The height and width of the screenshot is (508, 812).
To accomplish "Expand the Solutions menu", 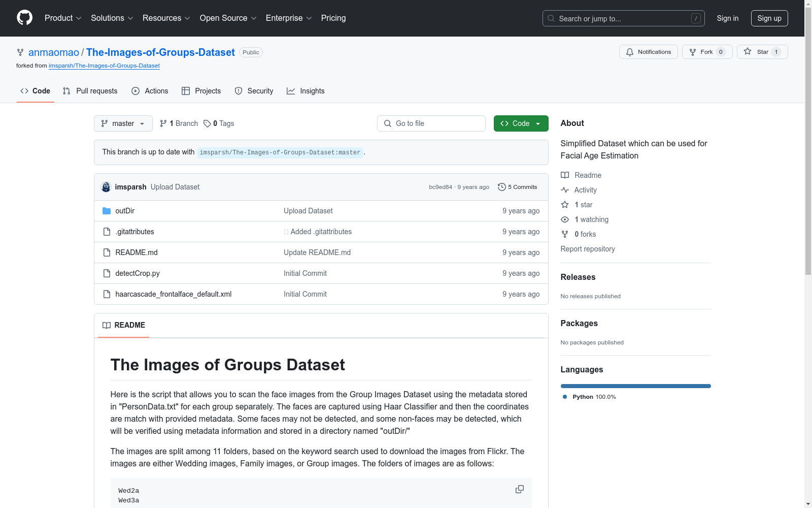I will pos(112,18).
